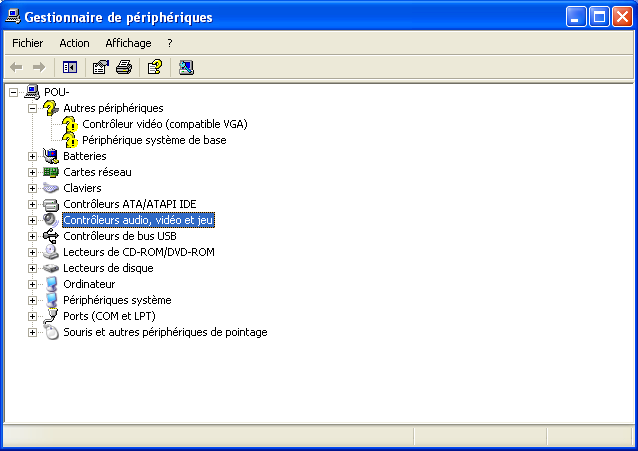Expand Souris et autres périphériques branch
638x451 pixels.
(33, 333)
